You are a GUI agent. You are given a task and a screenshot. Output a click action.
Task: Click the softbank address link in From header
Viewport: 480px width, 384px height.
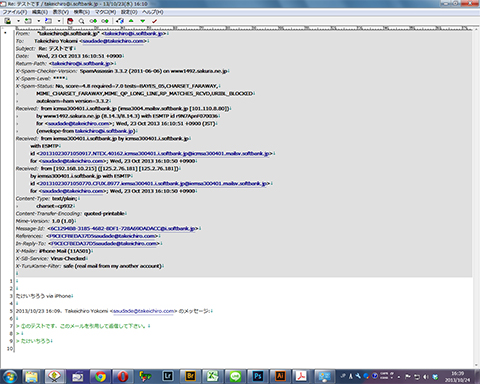(133, 34)
